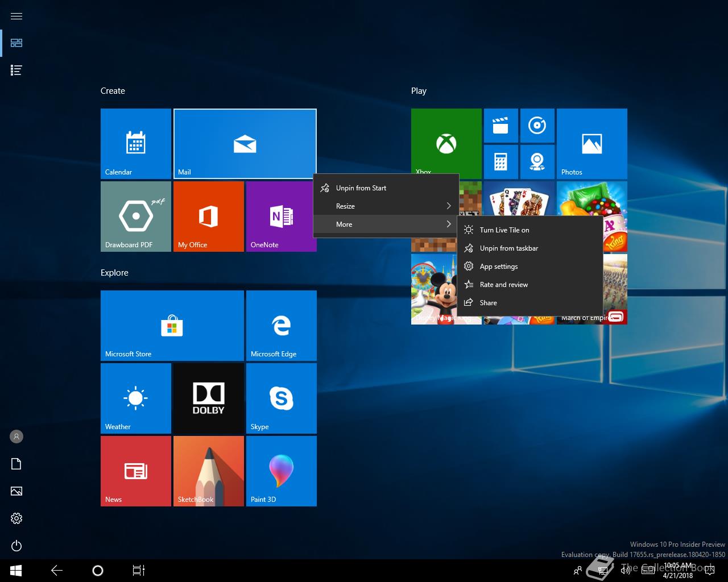Open the Weather tile
Screen dimensions: 728x582
point(136,398)
